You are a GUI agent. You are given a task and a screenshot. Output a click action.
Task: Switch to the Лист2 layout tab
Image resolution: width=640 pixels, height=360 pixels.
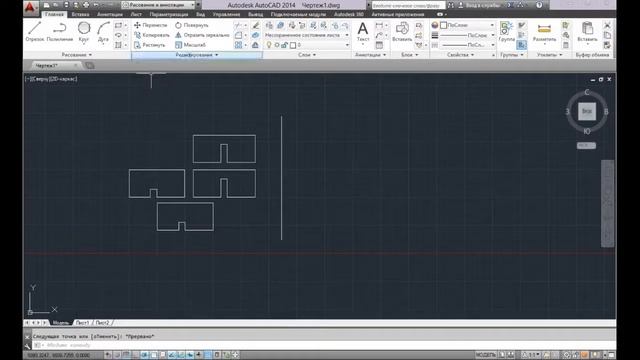[102, 323]
